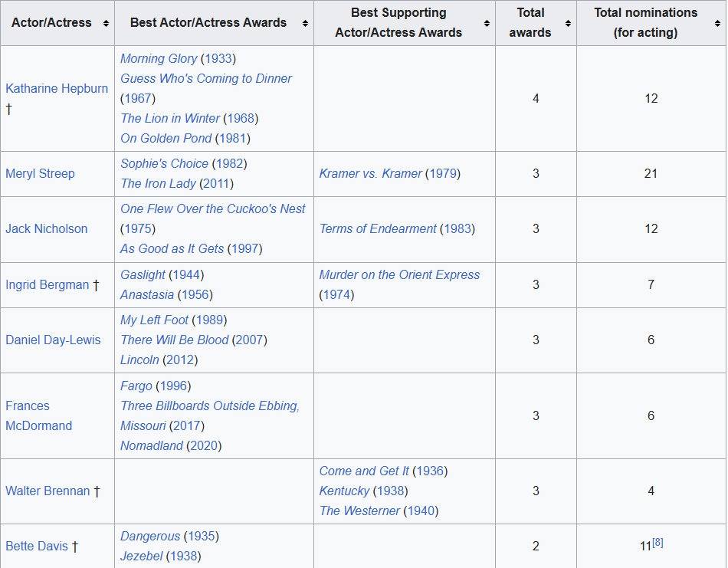The width and height of the screenshot is (728, 568).
Task: Open Katharine Hepburn link
Action: (x=57, y=88)
